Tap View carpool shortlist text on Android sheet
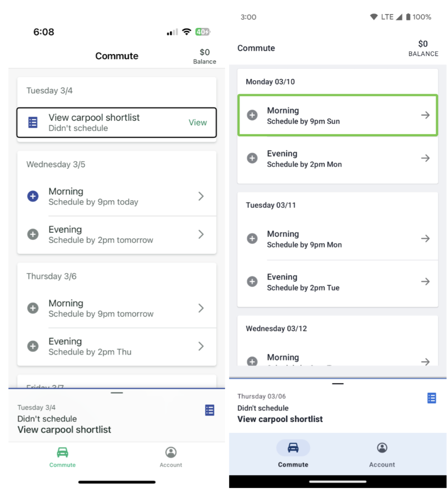 point(280,419)
